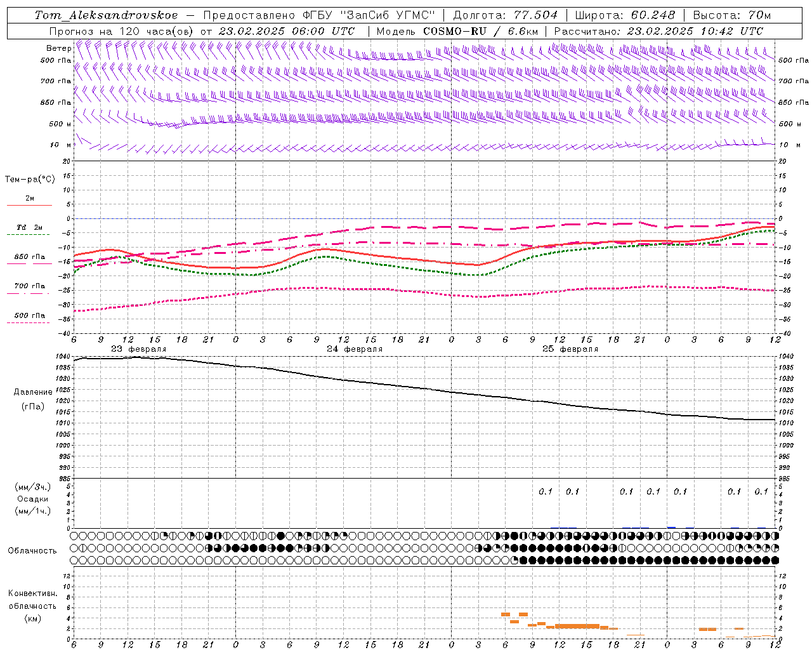Select the Широта: 60.248 header value
Image resolution: width=812 pixels, height=650 pixels.
tap(625, 15)
